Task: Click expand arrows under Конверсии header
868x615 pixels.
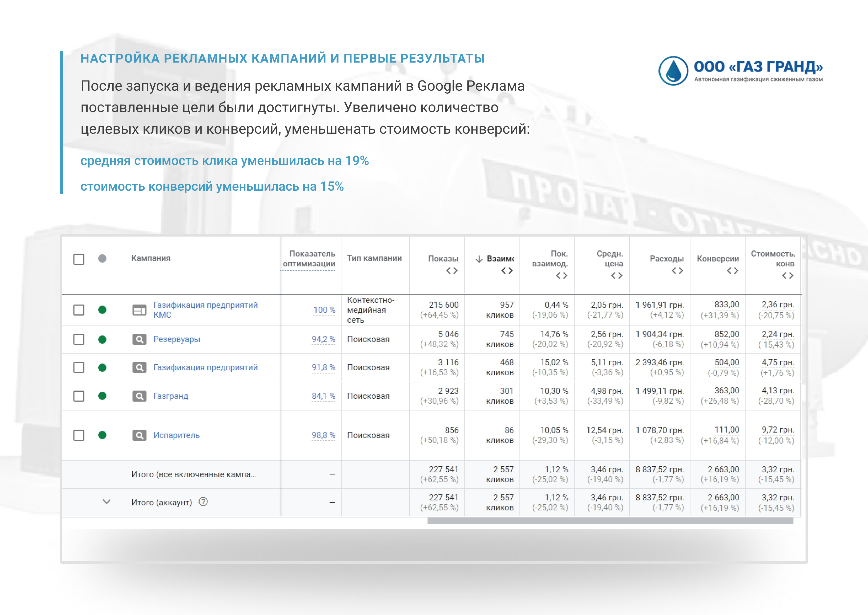Action: [x=733, y=271]
